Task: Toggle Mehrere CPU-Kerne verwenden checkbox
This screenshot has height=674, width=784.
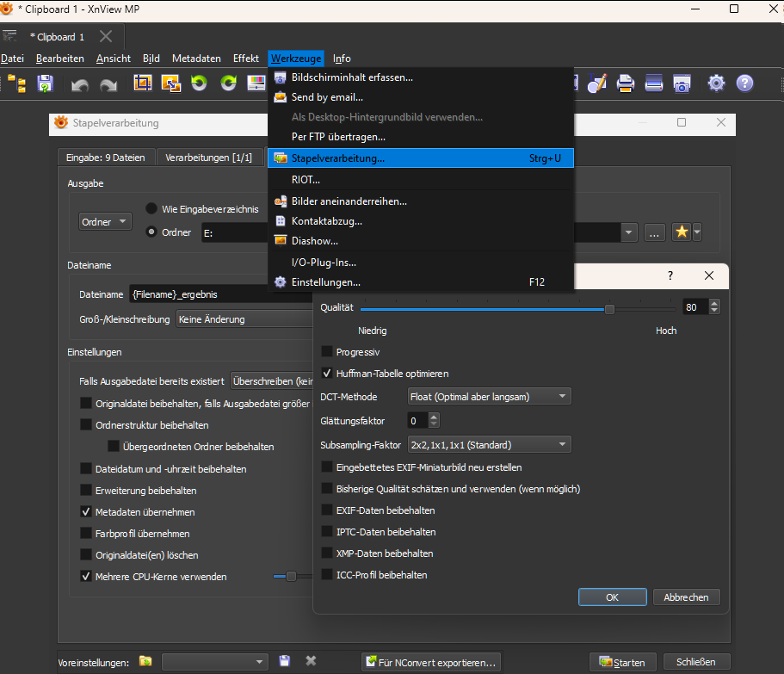Action: click(x=86, y=576)
